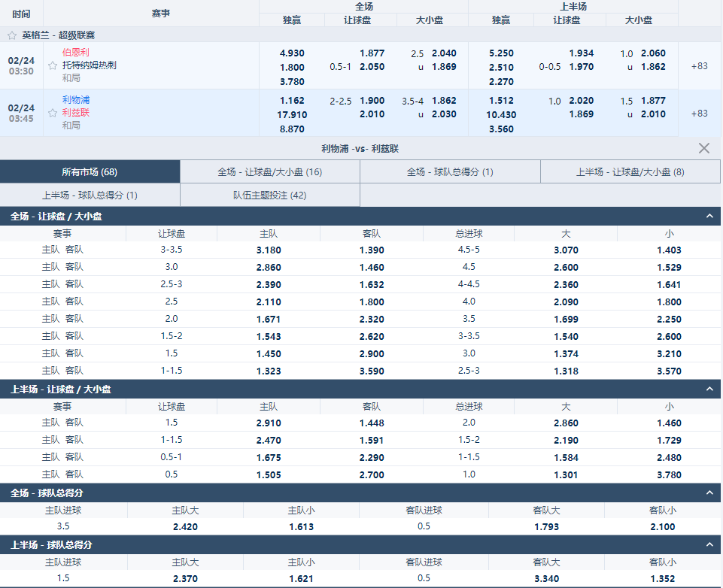
Task: Bet home odds 3.180 at handicap 3-3.5
Action: coord(269,250)
